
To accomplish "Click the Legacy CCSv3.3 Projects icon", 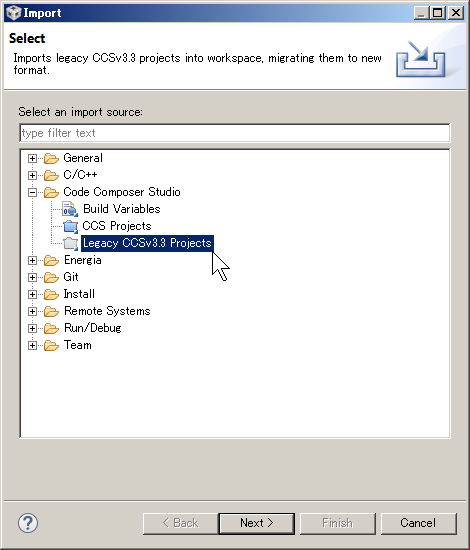I will (x=70, y=243).
